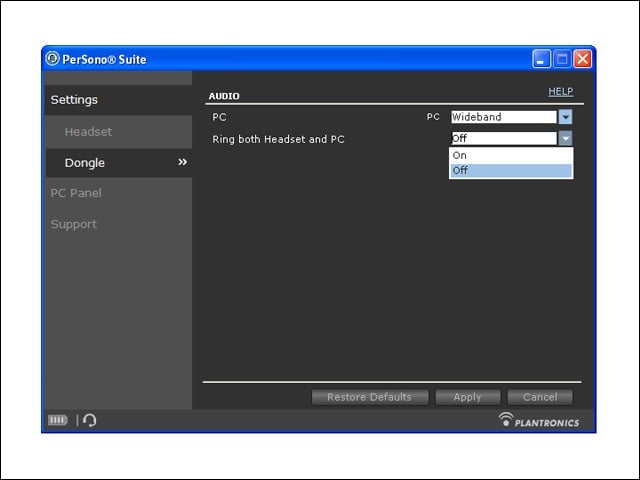Click the PerSono Suite title bar logo icon
The height and width of the screenshot is (480, 640).
pos(52,58)
